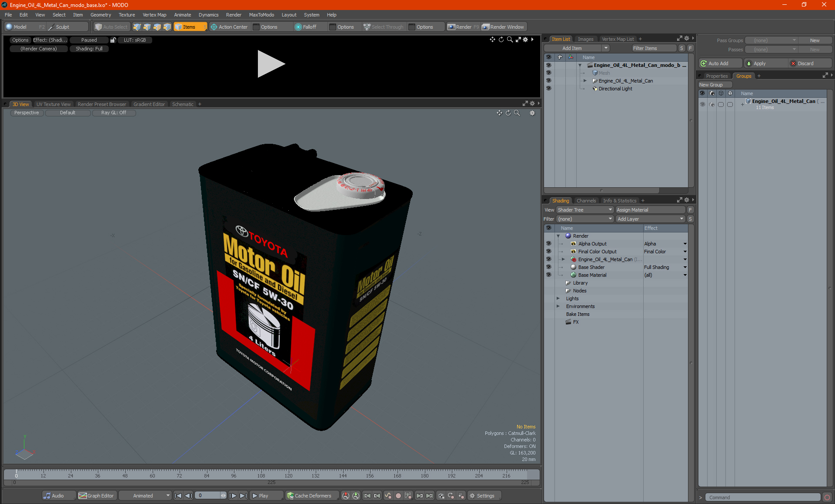Toggle the preview render lock icon

(x=113, y=40)
